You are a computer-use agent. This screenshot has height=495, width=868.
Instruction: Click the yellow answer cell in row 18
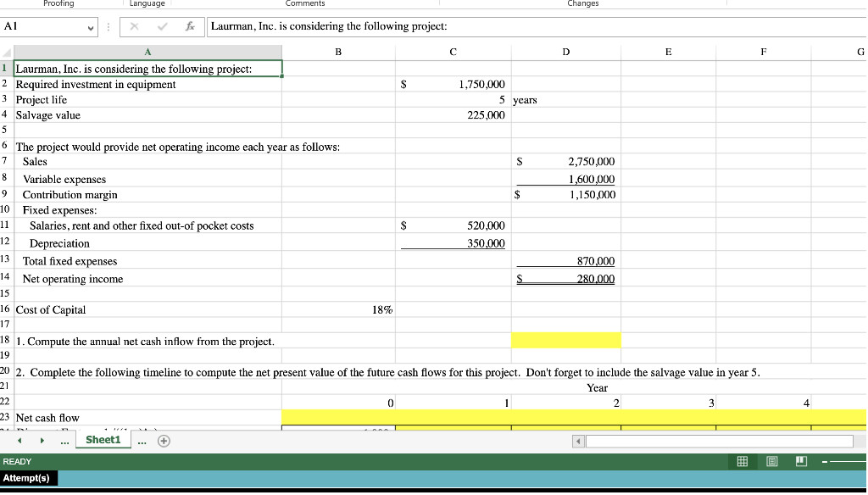565,341
